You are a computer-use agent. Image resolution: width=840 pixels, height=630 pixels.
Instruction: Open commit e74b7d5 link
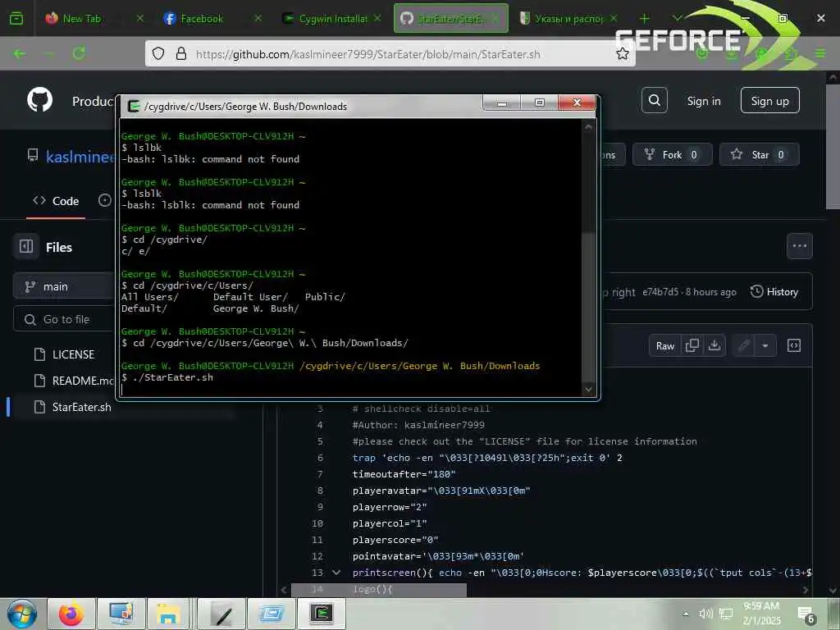660,292
